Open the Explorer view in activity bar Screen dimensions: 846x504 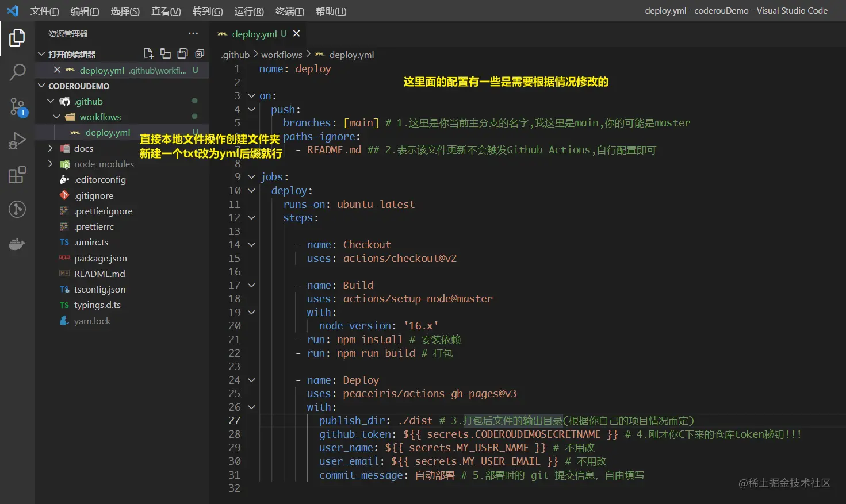(17, 39)
